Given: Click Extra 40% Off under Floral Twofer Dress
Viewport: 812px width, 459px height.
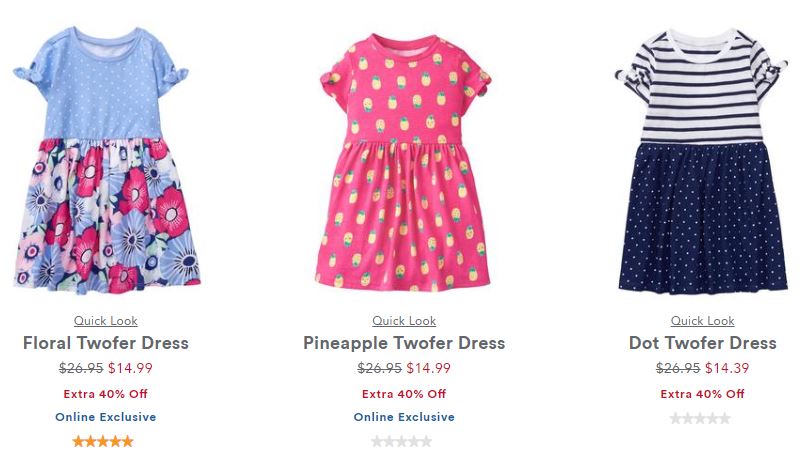Looking at the screenshot, I should (106, 394).
